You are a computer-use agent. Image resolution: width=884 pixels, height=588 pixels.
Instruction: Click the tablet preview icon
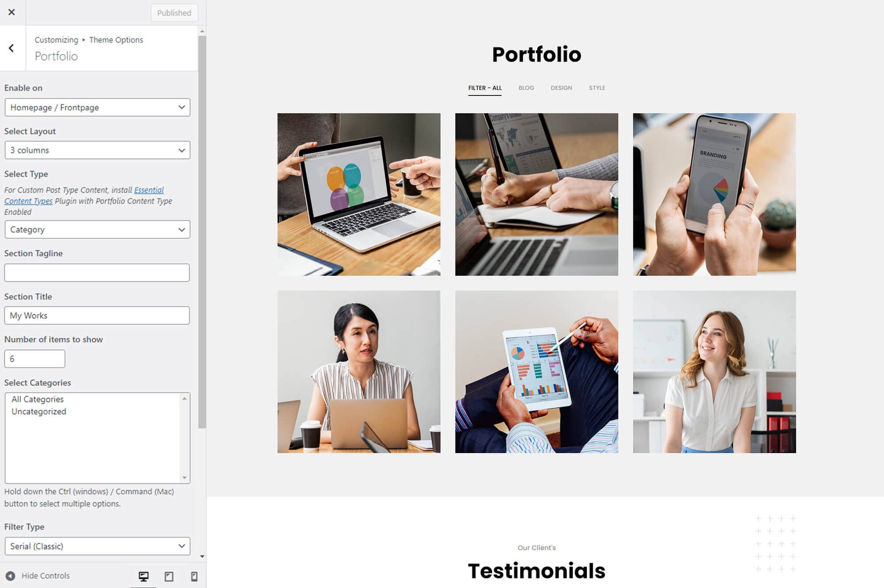169,576
